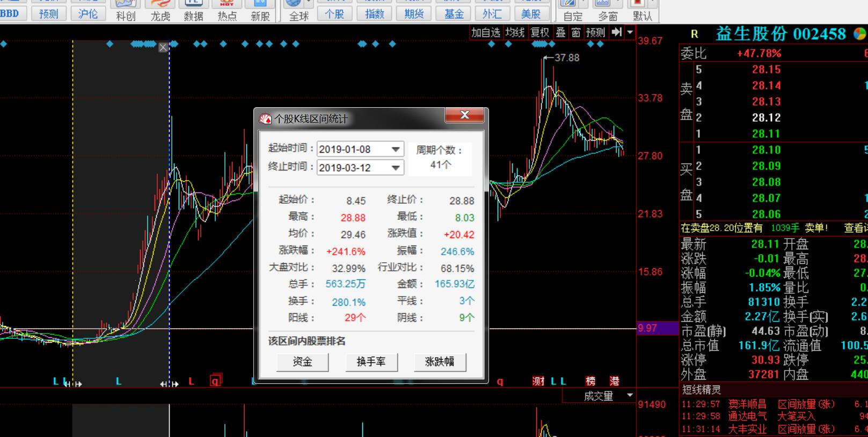
Task: Switch to the 指数 tab
Action: pos(374,13)
